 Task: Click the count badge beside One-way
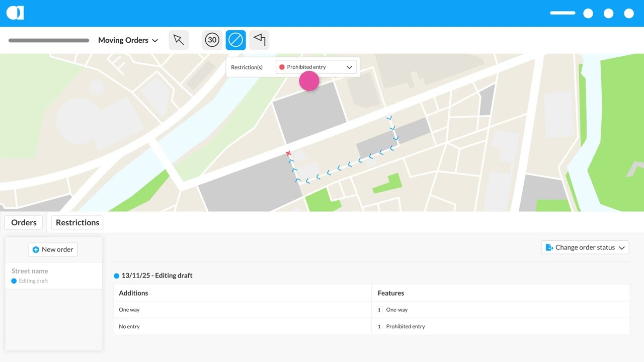point(379,310)
